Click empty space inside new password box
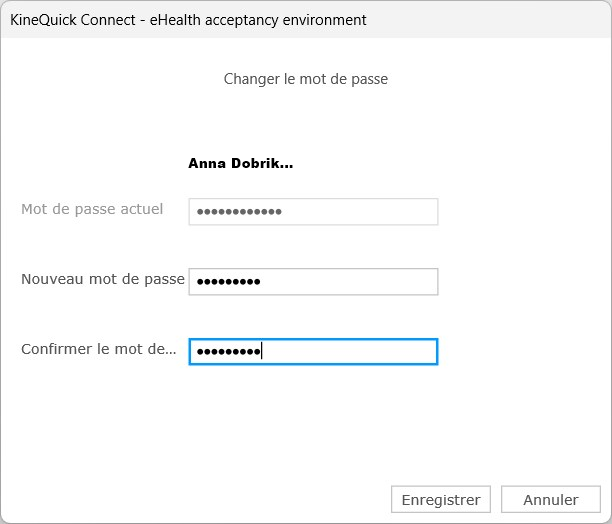Viewport: 612px width, 524px height. 347,281
